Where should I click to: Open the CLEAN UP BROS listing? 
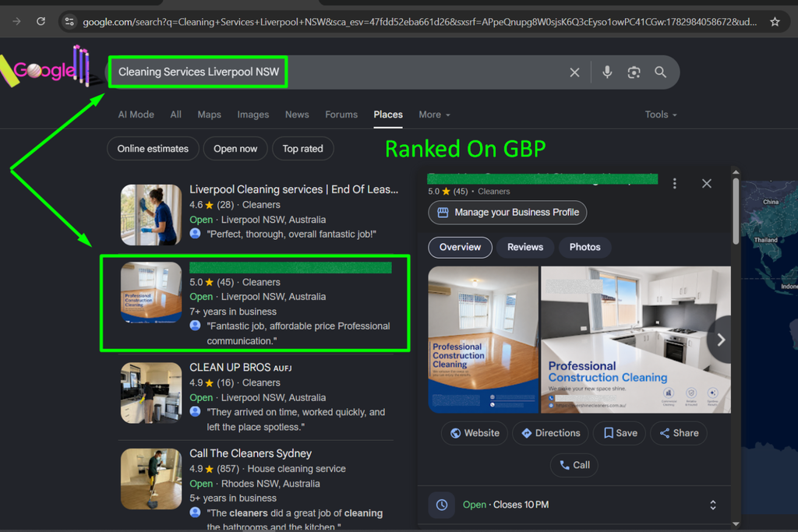click(x=240, y=367)
